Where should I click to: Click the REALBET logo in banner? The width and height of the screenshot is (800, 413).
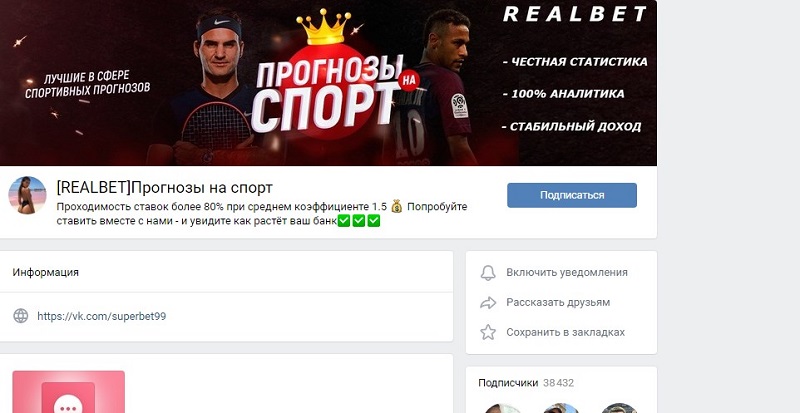[x=575, y=14]
